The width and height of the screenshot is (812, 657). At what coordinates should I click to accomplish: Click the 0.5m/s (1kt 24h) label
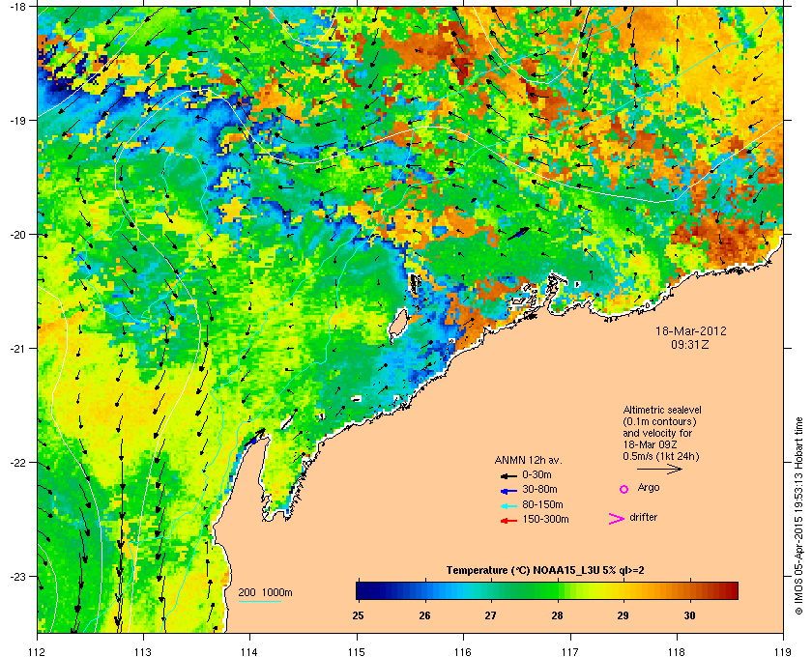[661, 457]
